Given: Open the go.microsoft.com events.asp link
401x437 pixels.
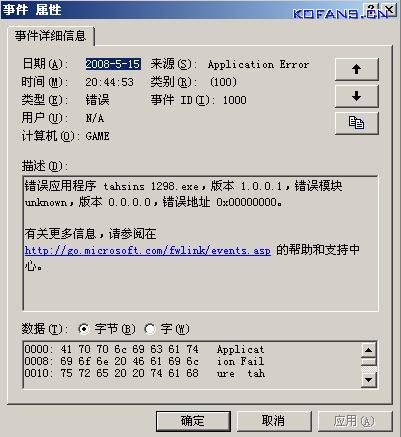Looking at the screenshot, I should (148, 250).
